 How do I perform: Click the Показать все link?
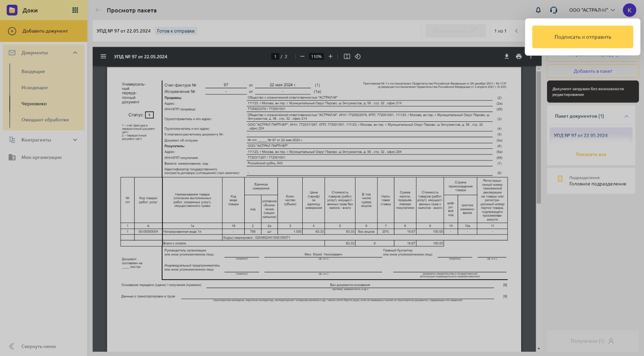tap(591, 154)
